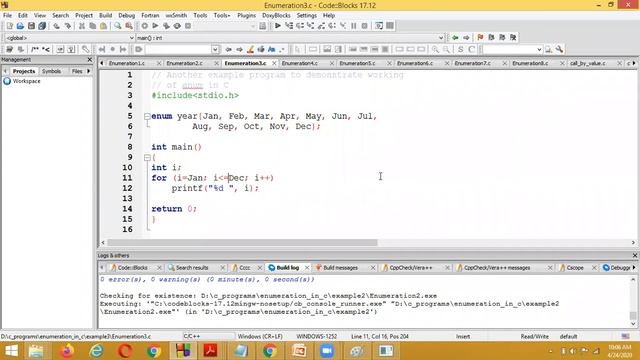This screenshot has height=360, width=640.
Task: Collapse the enum year fold marker
Action: coord(147,116)
